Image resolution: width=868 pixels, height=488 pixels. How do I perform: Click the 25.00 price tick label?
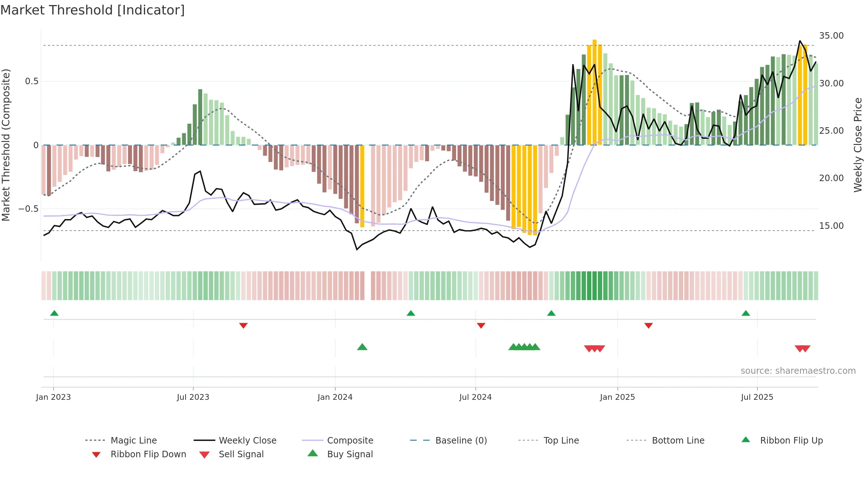coord(831,130)
